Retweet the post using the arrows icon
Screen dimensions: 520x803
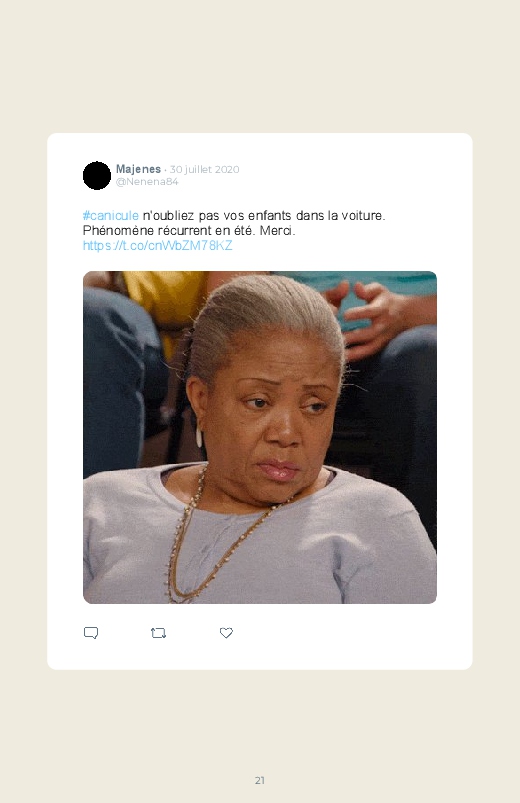pos(158,633)
